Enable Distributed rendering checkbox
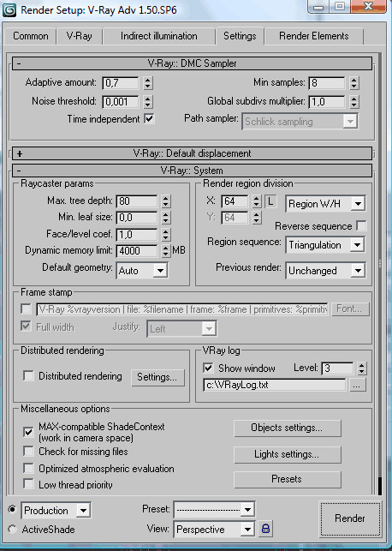 28,375
